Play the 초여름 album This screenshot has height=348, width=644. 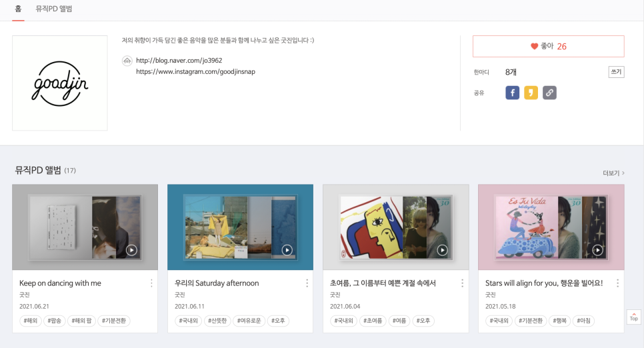(442, 250)
